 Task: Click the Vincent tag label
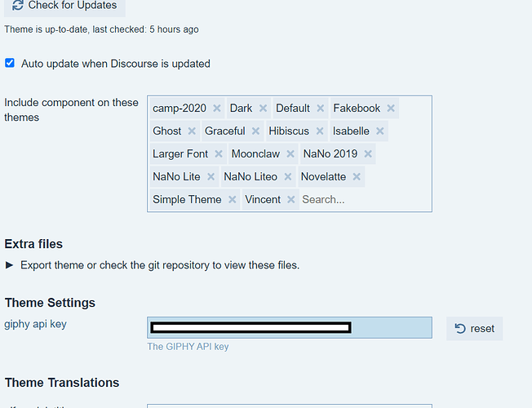[x=263, y=199]
